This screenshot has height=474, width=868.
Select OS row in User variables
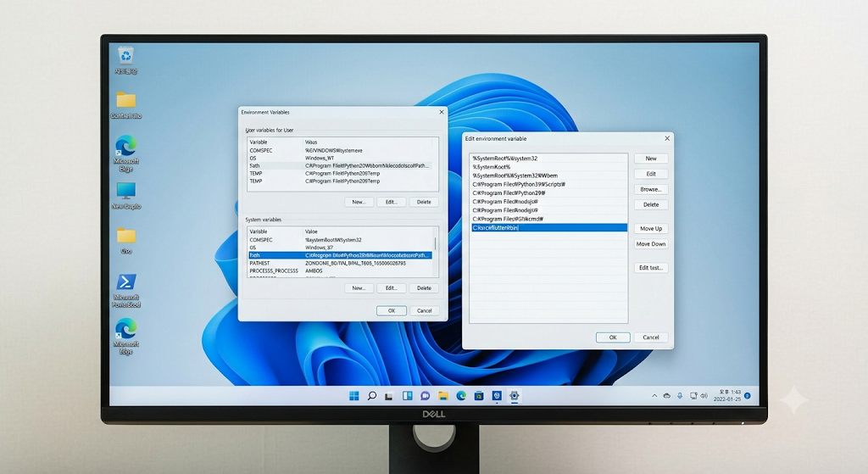339,159
